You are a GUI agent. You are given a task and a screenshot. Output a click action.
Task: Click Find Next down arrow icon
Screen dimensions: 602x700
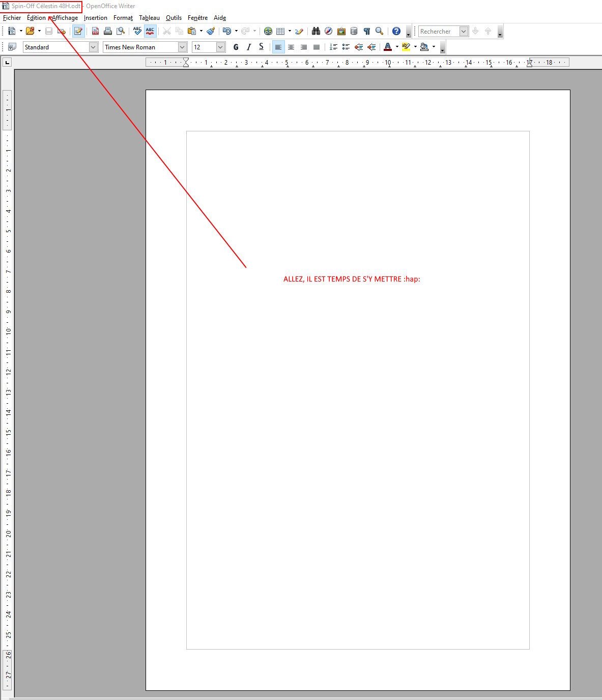[475, 31]
